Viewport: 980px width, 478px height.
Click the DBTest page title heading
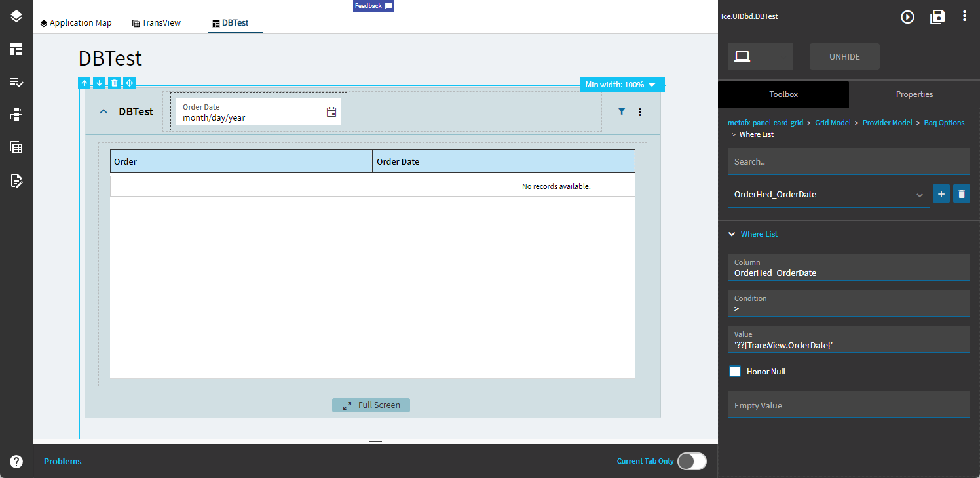tap(110, 58)
